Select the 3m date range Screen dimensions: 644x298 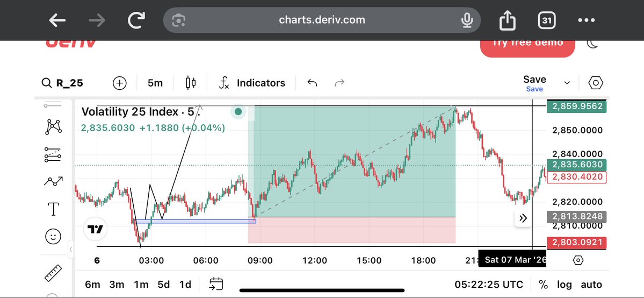click(x=117, y=285)
